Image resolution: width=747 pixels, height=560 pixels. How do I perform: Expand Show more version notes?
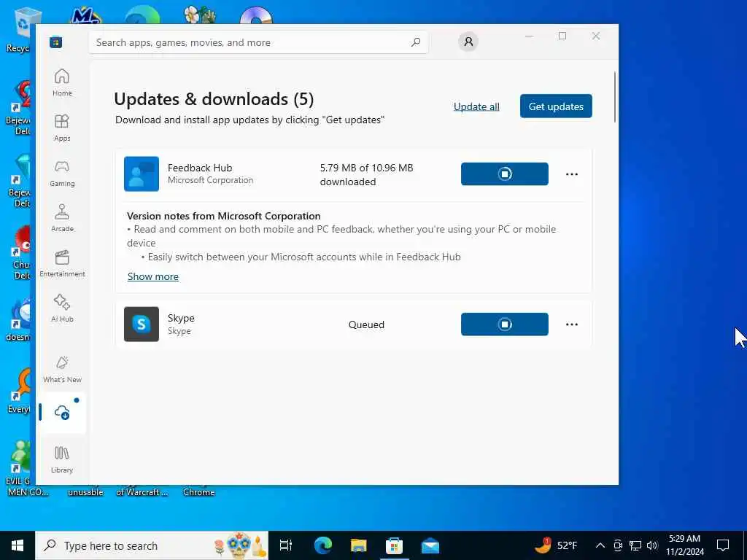coord(153,276)
